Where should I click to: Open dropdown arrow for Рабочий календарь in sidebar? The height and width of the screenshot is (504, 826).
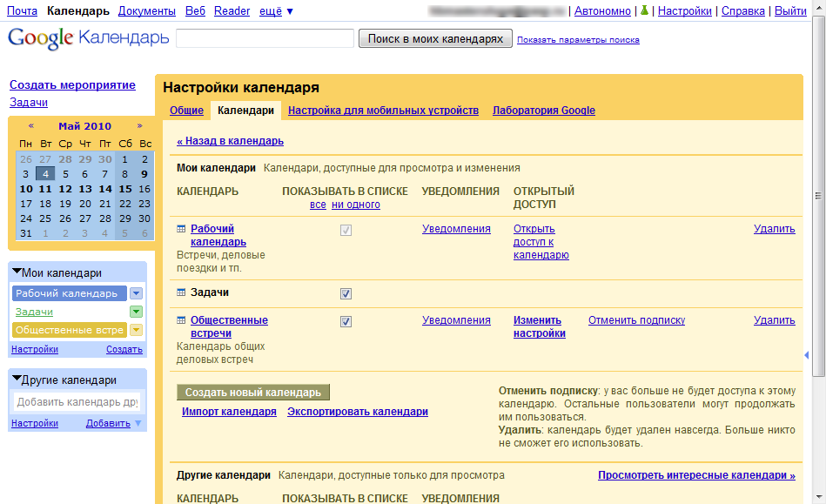[136, 293]
